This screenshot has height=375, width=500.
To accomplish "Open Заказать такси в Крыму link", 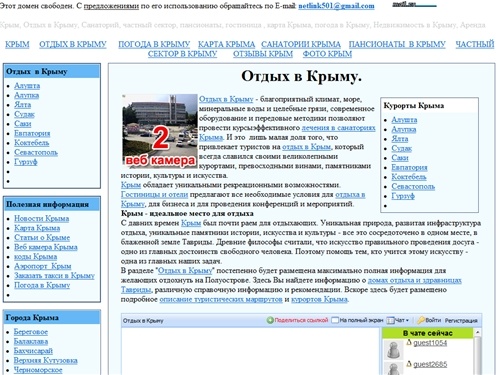I will 54,276.
